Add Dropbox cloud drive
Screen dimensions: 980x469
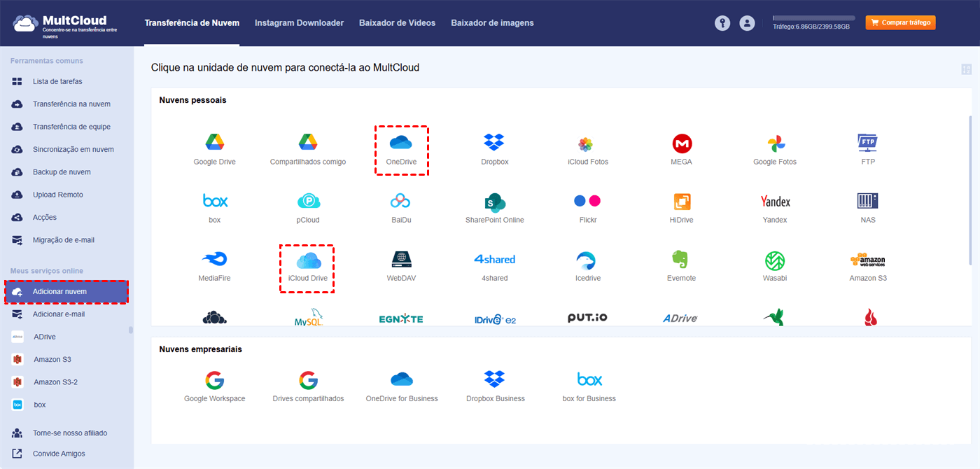pos(495,149)
